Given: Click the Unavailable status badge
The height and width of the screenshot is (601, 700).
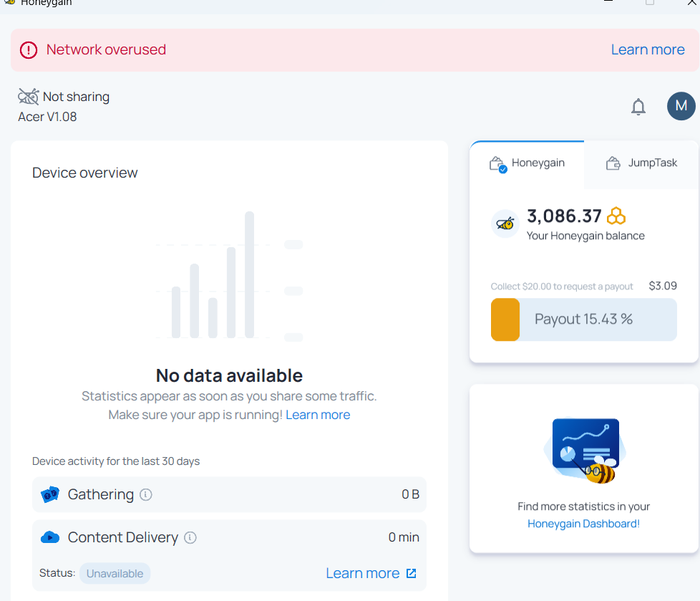Looking at the screenshot, I should point(115,573).
